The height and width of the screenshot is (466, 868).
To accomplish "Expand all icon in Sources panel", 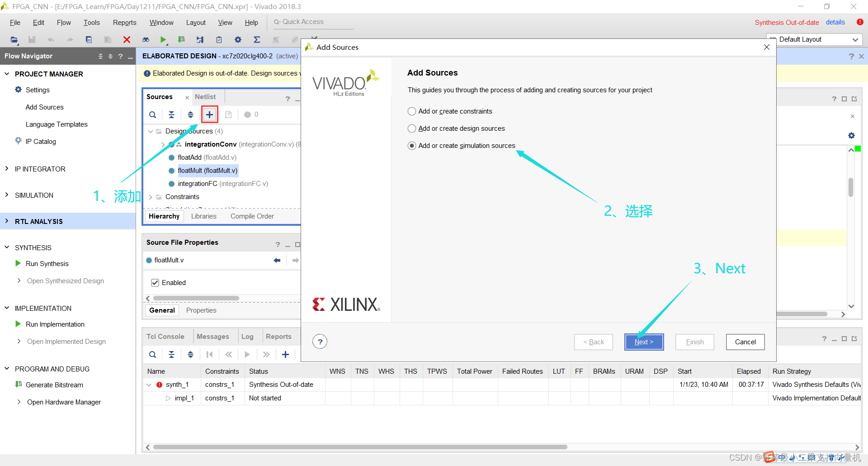I will [x=190, y=114].
